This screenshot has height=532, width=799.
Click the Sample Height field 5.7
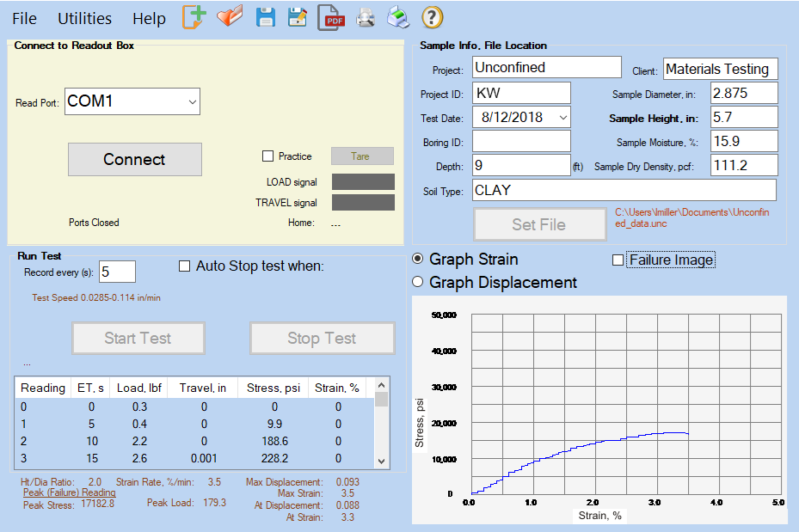pyautogui.click(x=744, y=117)
